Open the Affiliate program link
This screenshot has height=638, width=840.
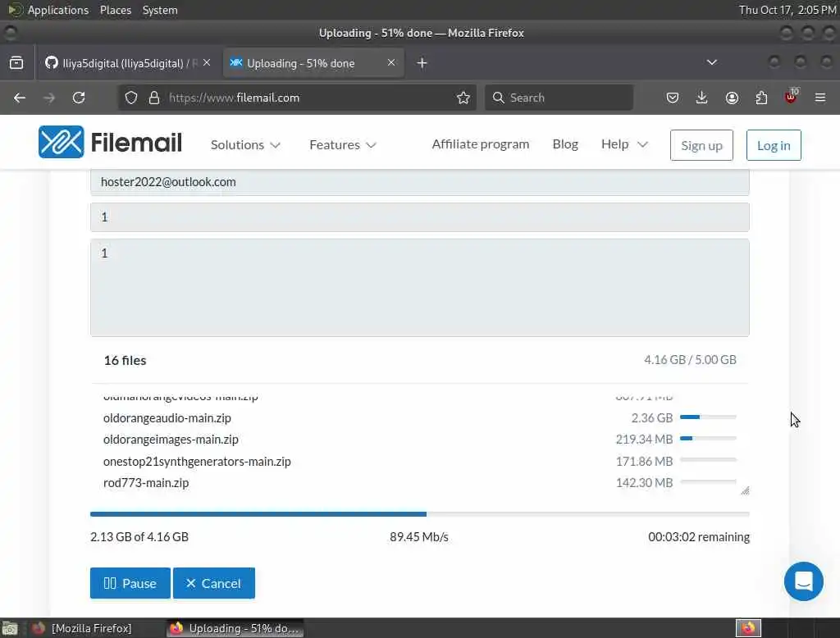(481, 144)
